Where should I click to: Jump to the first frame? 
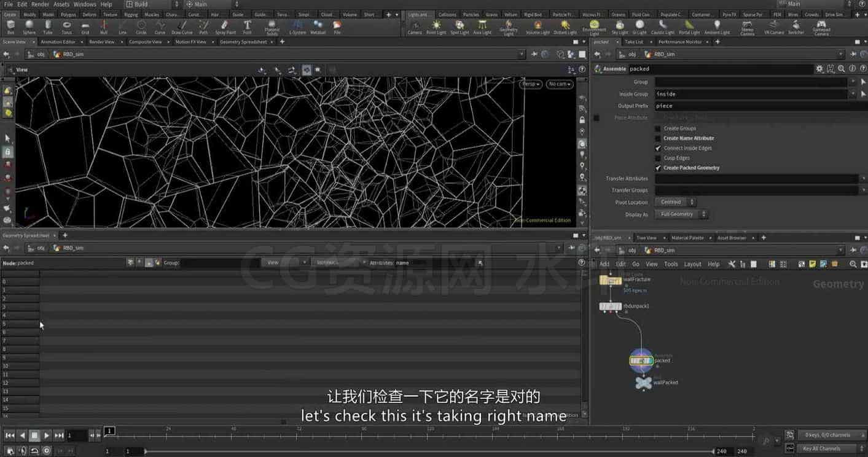(x=10, y=436)
